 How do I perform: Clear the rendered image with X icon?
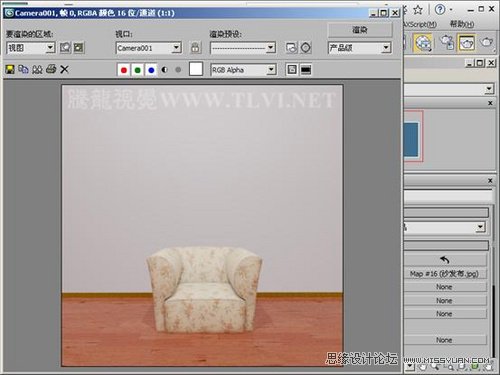pos(64,69)
